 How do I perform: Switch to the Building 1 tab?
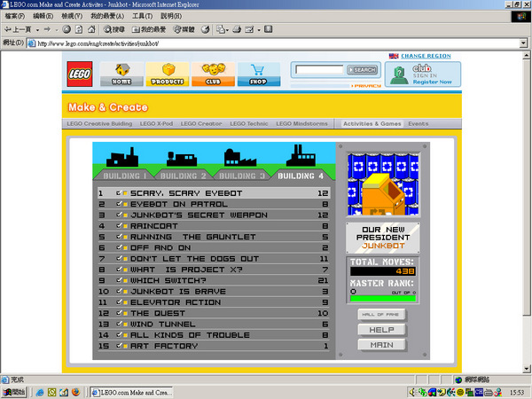pos(124,176)
